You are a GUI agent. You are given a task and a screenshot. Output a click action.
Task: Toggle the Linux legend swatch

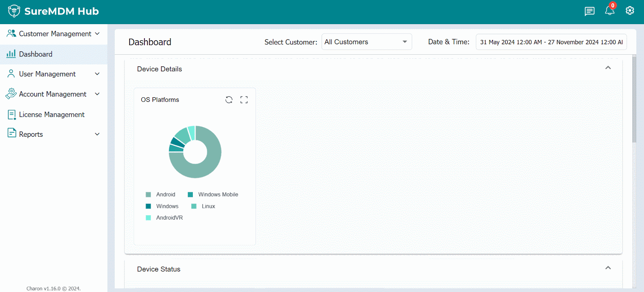tap(194, 206)
